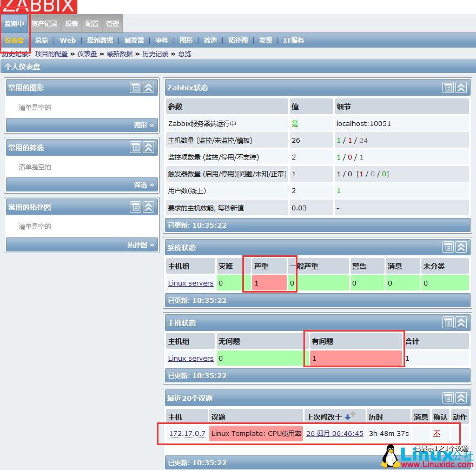Collapse the 系统状态 panel
This screenshot has height=470, width=476.
461,247
